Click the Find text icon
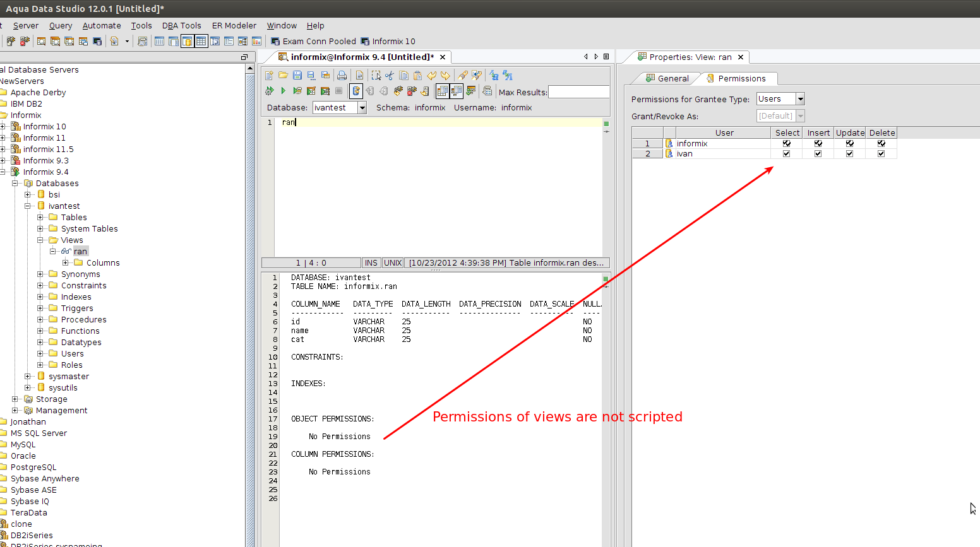Viewport: 980px width, 547px height. (463, 75)
